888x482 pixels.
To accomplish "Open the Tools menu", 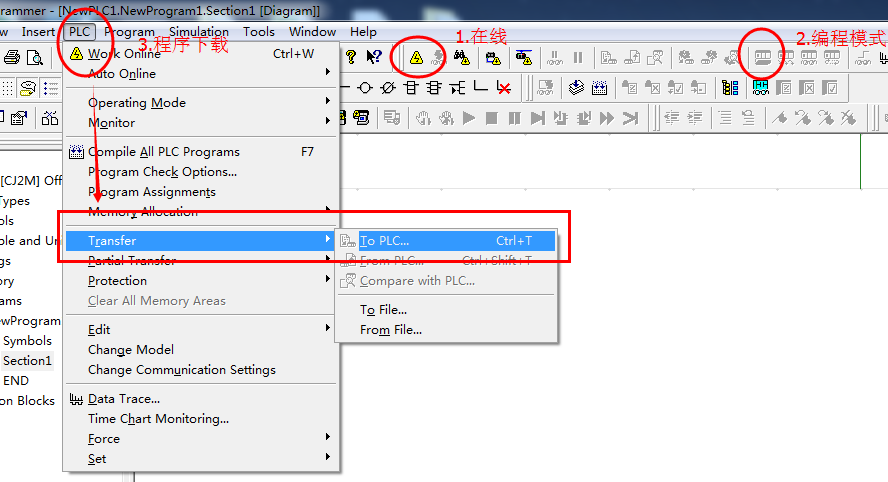I will (258, 31).
